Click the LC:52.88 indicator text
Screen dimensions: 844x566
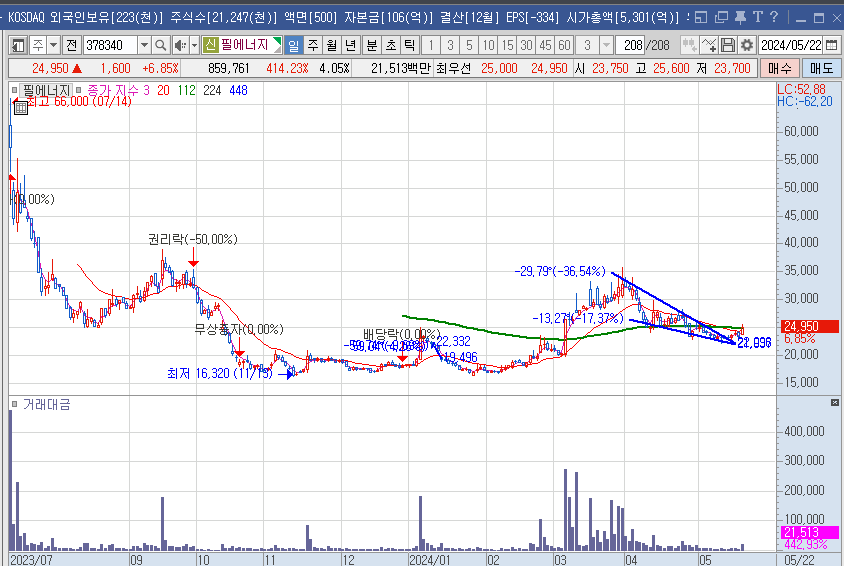[801, 89]
